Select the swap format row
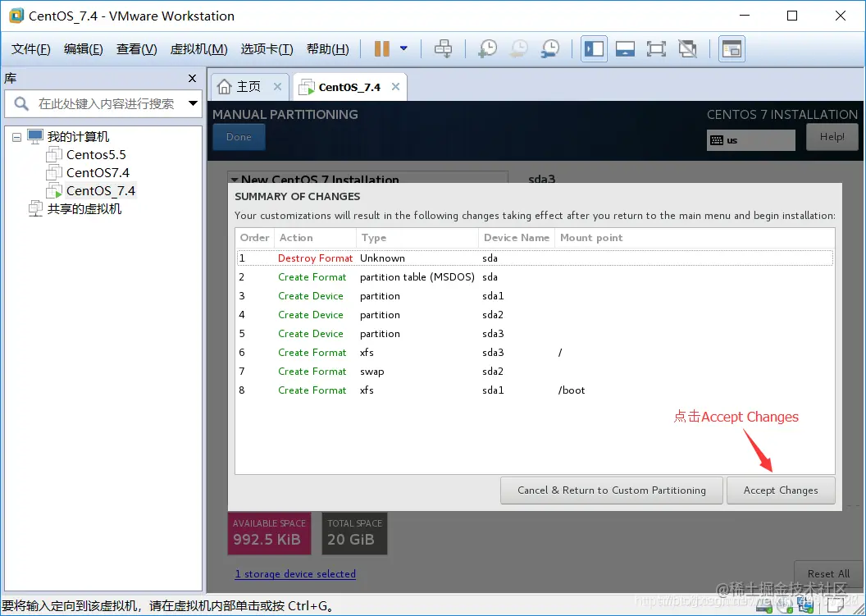The image size is (866, 616). pos(535,372)
